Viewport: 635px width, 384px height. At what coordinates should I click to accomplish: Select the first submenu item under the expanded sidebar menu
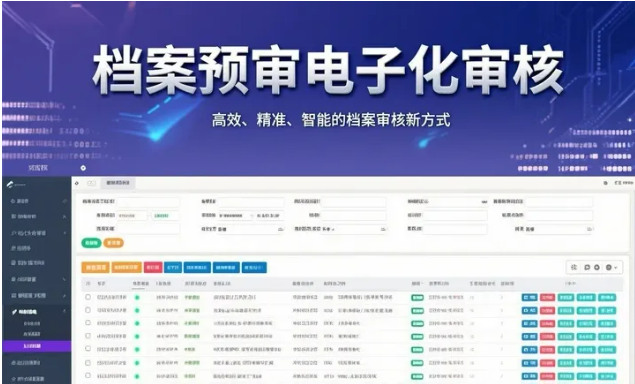(x=32, y=324)
